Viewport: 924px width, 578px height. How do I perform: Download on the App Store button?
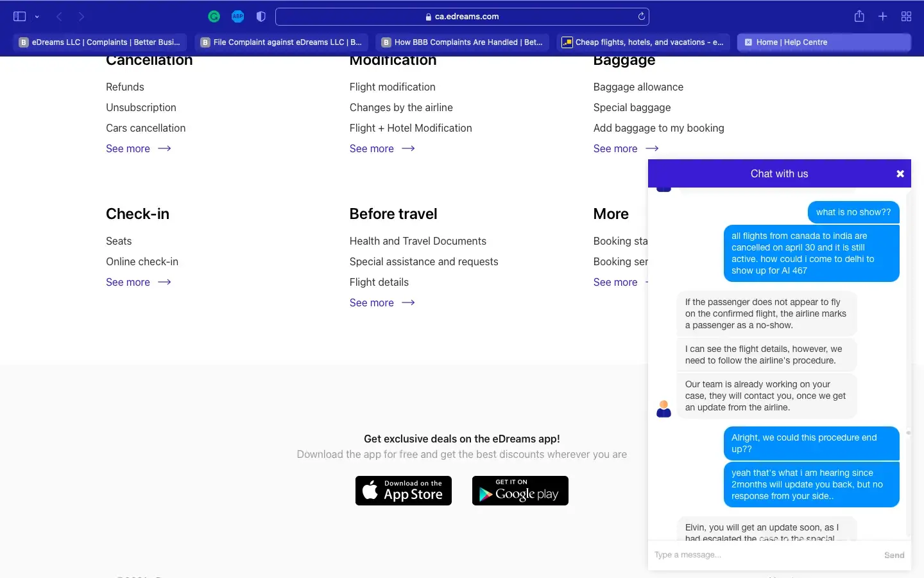[404, 491]
